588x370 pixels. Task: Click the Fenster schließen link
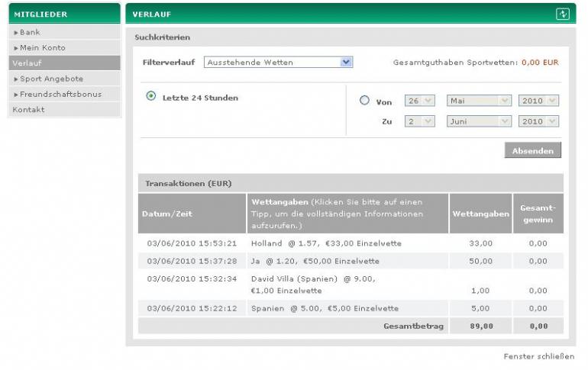(x=539, y=356)
